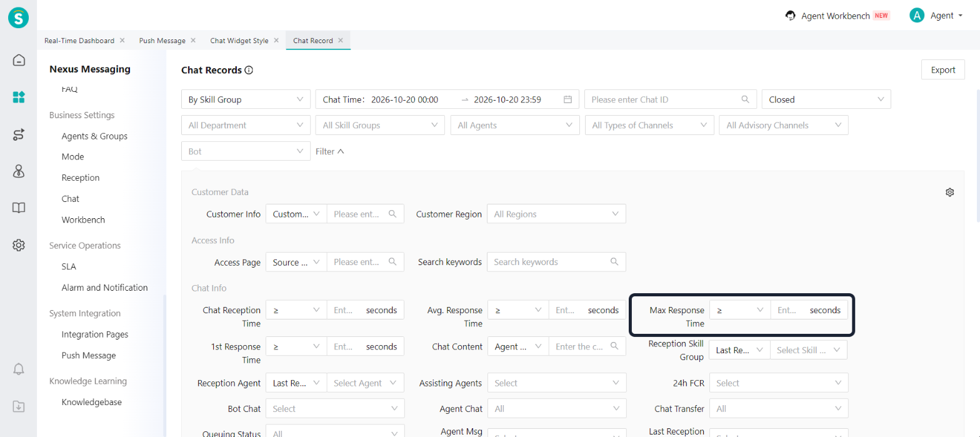The width and height of the screenshot is (980, 437).
Task: Click the green apps grid sidebar icon
Action: [x=19, y=97]
